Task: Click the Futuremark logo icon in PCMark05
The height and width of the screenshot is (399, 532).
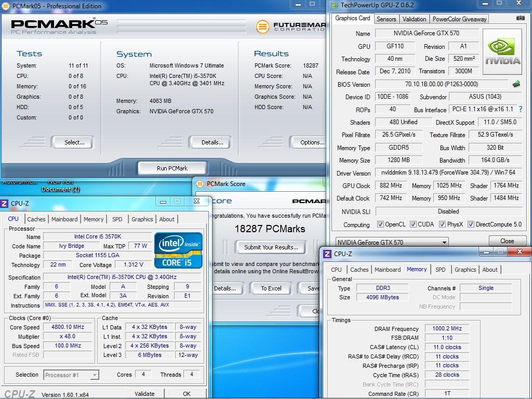Action: tap(262, 27)
